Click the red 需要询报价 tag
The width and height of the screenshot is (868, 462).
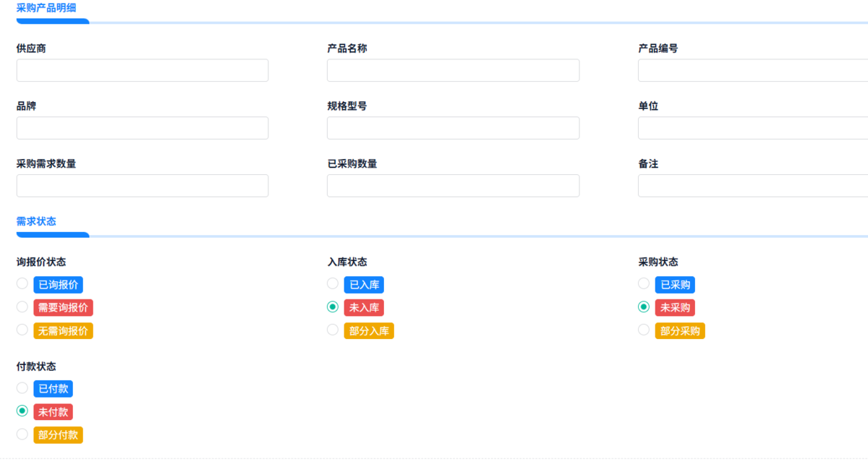63,308
